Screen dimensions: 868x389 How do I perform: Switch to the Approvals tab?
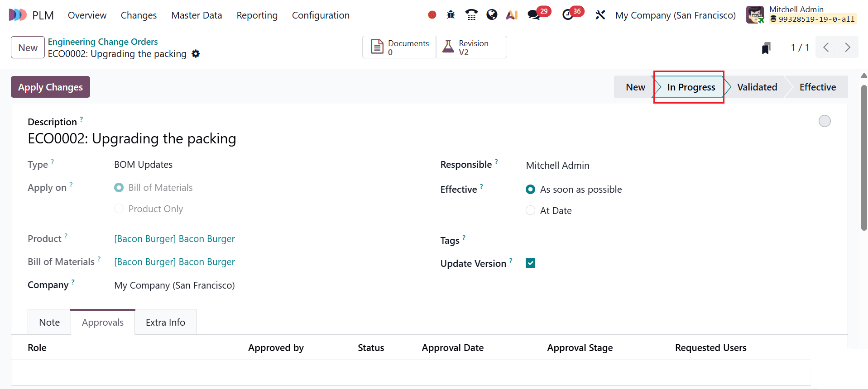tap(103, 322)
